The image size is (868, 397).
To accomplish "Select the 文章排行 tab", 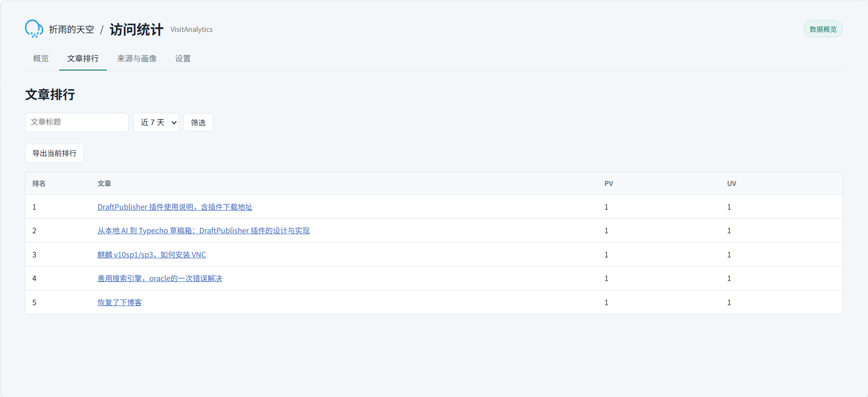I will [83, 59].
